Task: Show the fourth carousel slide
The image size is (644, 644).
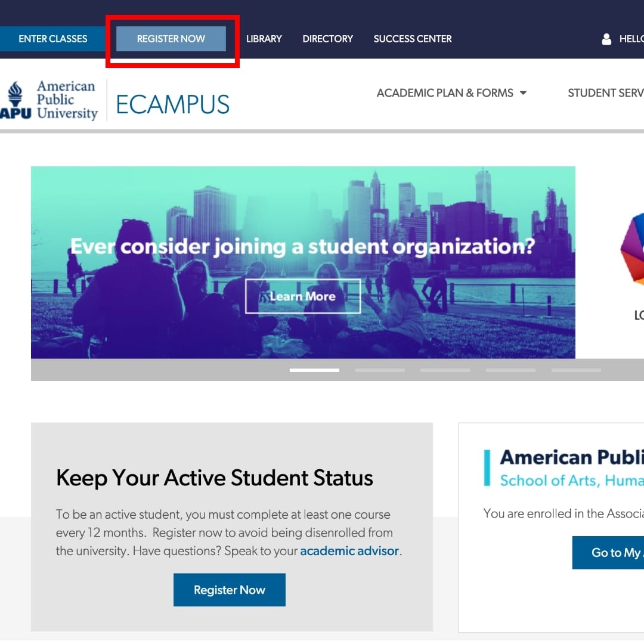Action: [x=510, y=370]
